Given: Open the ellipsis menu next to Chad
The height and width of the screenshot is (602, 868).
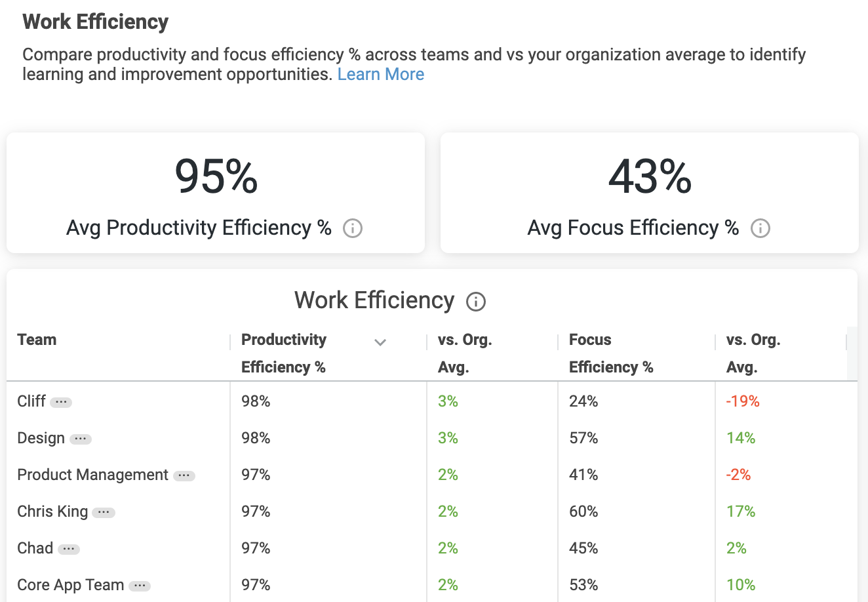Looking at the screenshot, I should [69, 549].
